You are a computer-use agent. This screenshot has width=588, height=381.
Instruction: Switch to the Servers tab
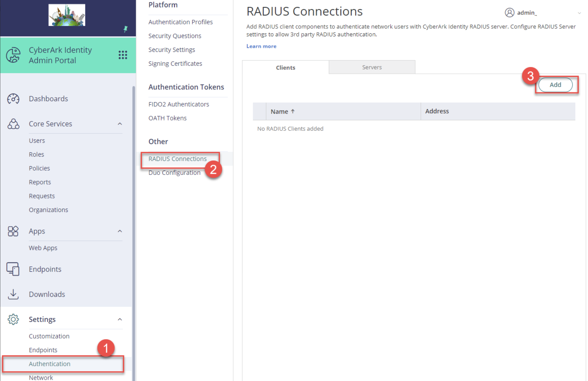pos(372,67)
